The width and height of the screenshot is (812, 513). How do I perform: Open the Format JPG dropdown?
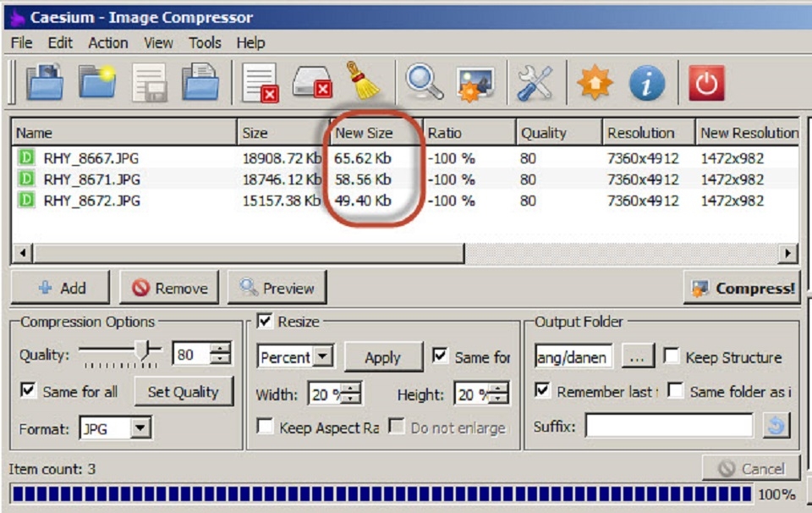140,428
